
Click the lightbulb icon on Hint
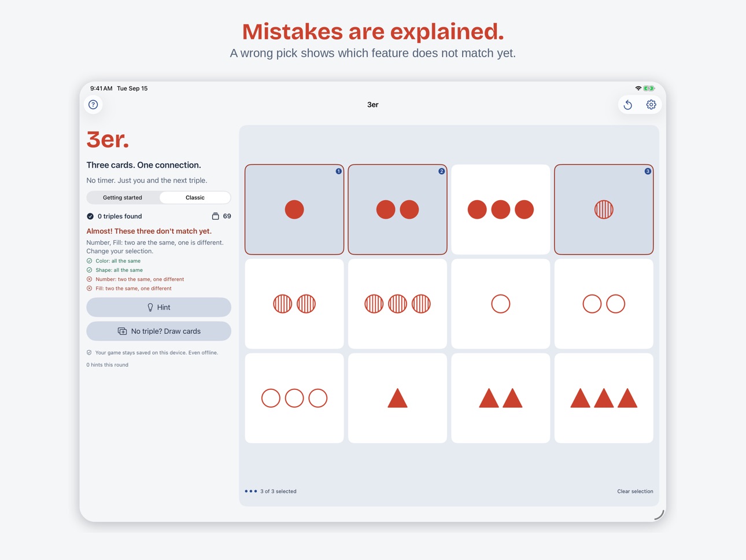point(150,307)
